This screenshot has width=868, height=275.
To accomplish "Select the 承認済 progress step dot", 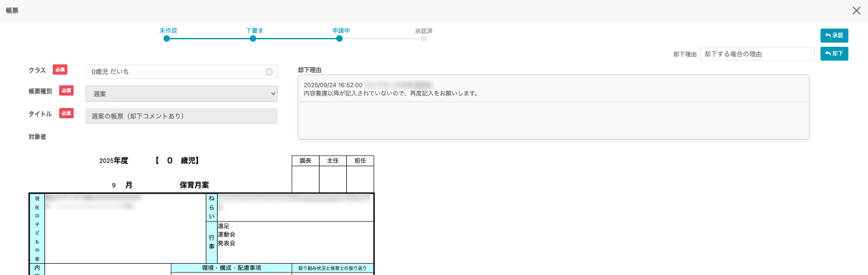I will 423,39.
